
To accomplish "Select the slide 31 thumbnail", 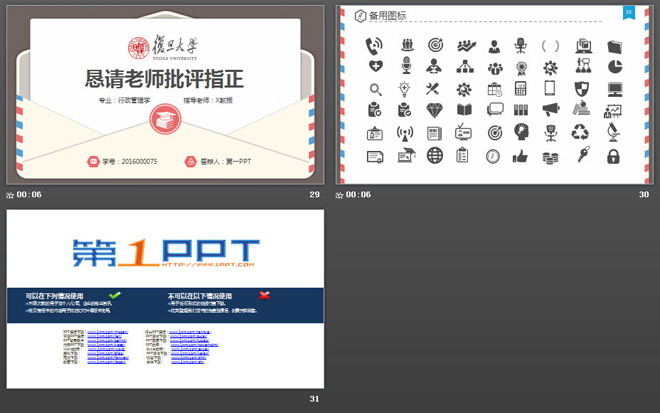I will coord(165,299).
